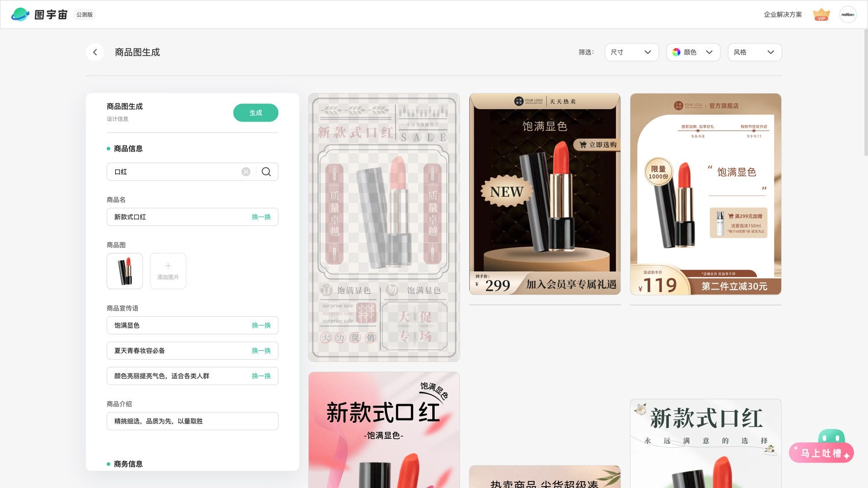Swap product name with 换一换
Screen dimensions: 868x488
click(x=261, y=217)
